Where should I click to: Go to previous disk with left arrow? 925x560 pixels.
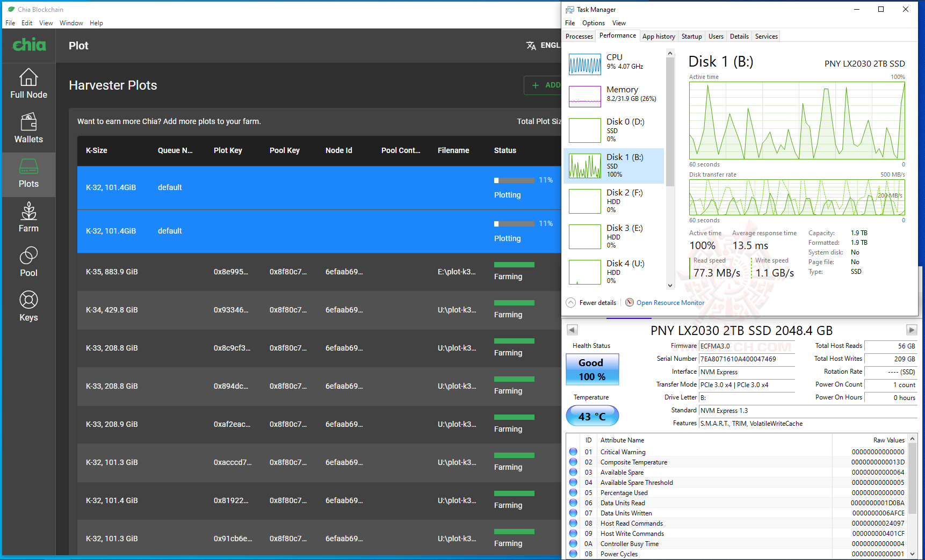tap(572, 330)
